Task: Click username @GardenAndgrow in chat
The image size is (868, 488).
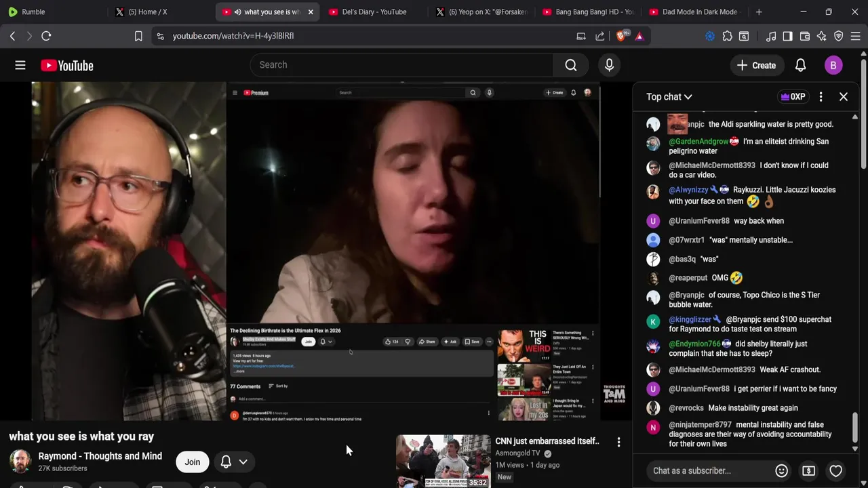Action: click(698, 142)
